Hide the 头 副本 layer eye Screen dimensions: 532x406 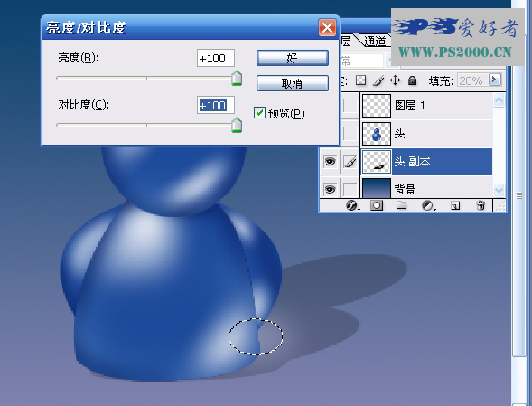point(330,161)
